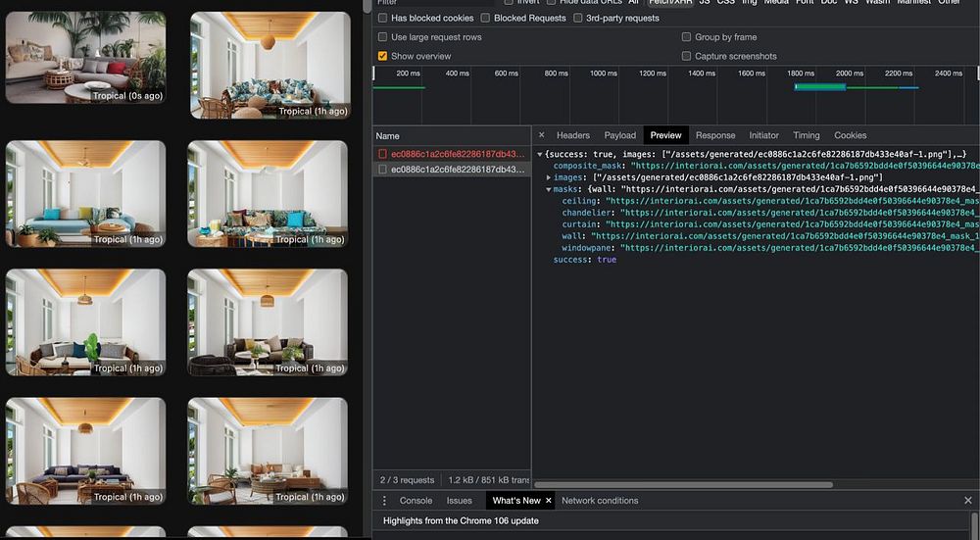Viewport: 980px width, 540px height.
Task: Click the Name column header
Action: click(x=388, y=136)
